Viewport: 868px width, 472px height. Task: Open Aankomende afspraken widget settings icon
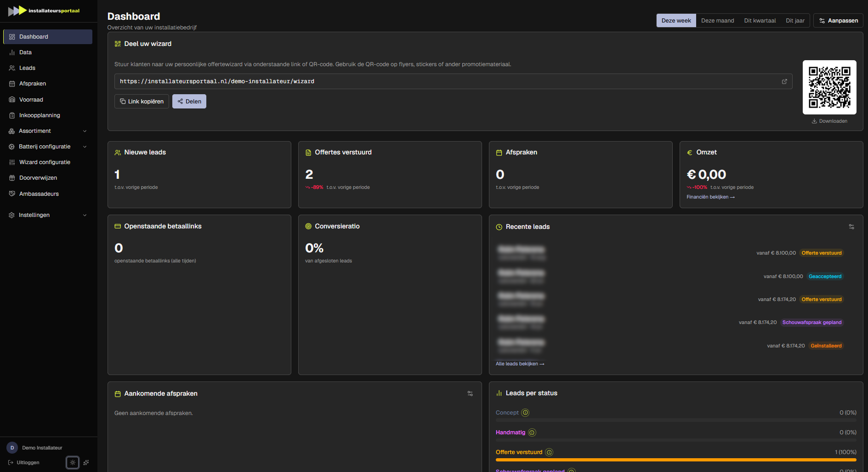[470, 393]
